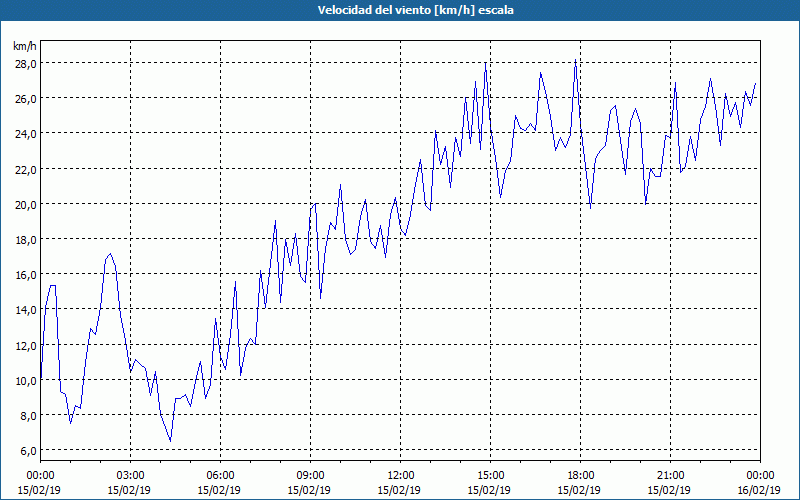Screen dimensions: 800x500
Task: Select the 20,0 y-axis value
Action: tap(26, 204)
